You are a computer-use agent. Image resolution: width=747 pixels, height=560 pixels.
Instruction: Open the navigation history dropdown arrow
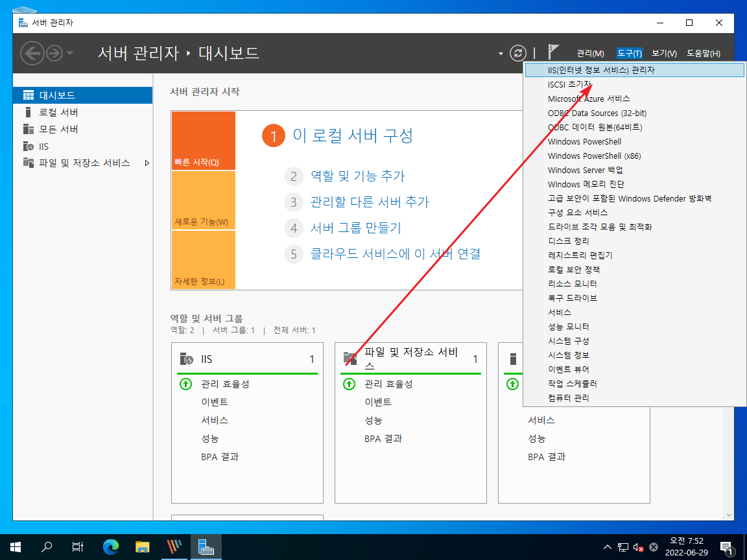coord(70,53)
